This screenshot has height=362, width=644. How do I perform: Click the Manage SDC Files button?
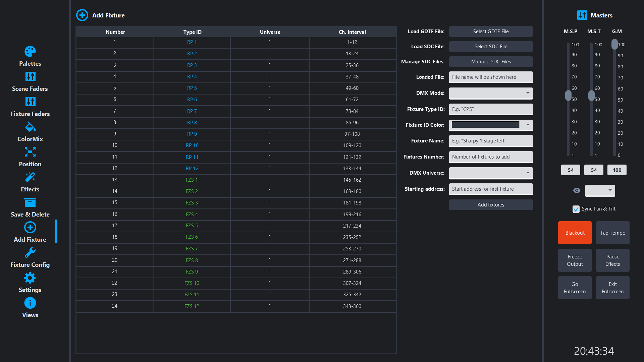[x=491, y=61]
